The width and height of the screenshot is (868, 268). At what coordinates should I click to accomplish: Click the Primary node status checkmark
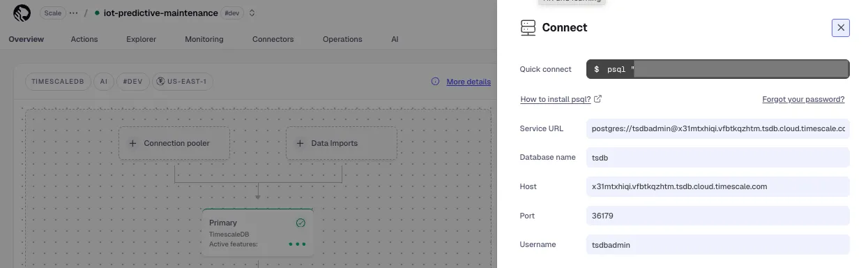point(300,223)
